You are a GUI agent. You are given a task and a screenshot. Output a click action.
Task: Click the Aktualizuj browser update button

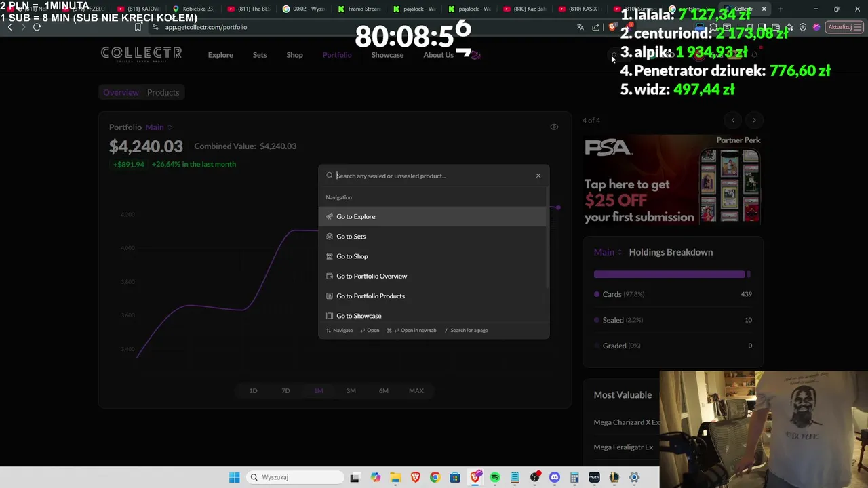tap(844, 27)
